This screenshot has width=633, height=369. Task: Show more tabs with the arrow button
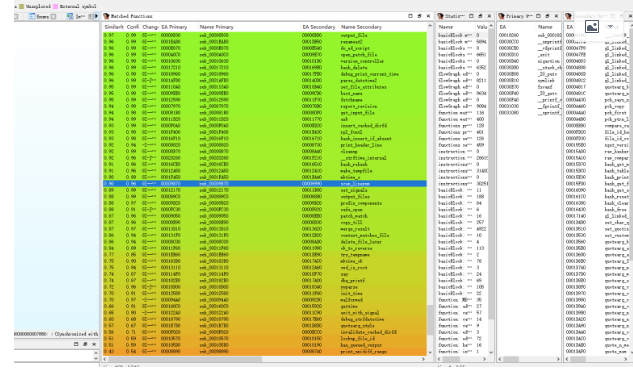pyautogui.click(x=96, y=16)
